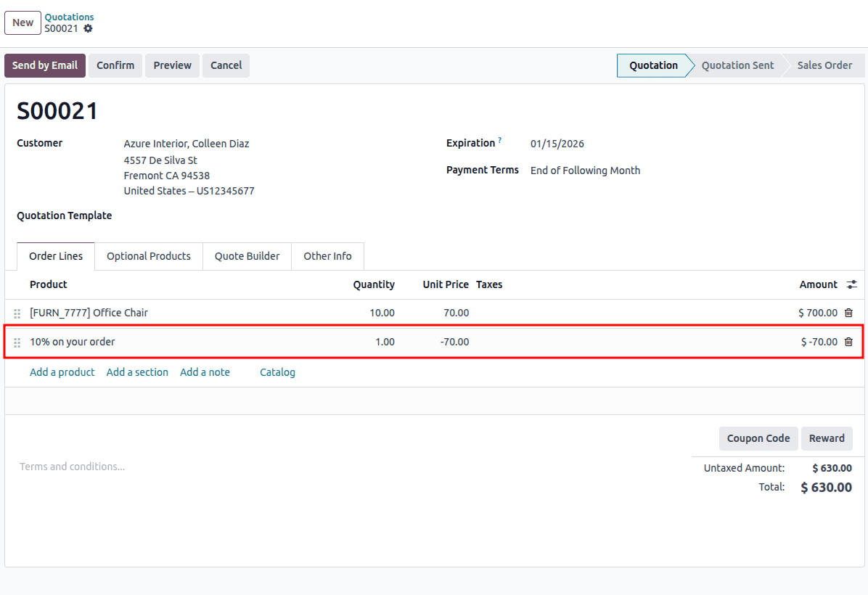Image resolution: width=868 pixels, height=595 pixels.
Task: Switch to the Optional Products tab
Action: (x=148, y=256)
